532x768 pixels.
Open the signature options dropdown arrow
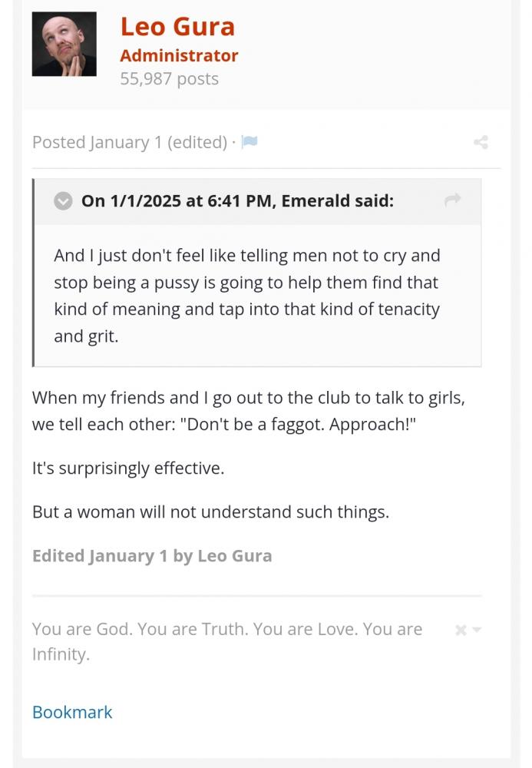[x=477, y=631]
